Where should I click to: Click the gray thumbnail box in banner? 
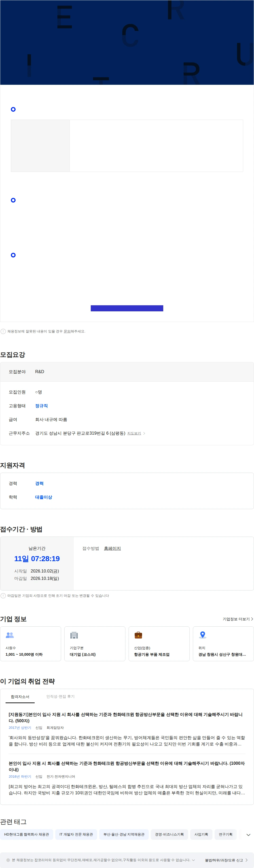[40, 146]
